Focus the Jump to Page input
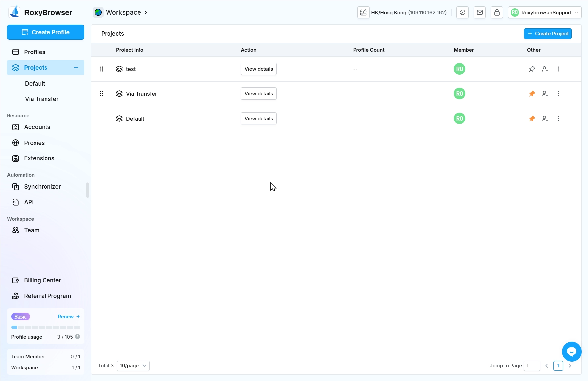The height and width of the screenshot is (381, 588). coord(532,366)
